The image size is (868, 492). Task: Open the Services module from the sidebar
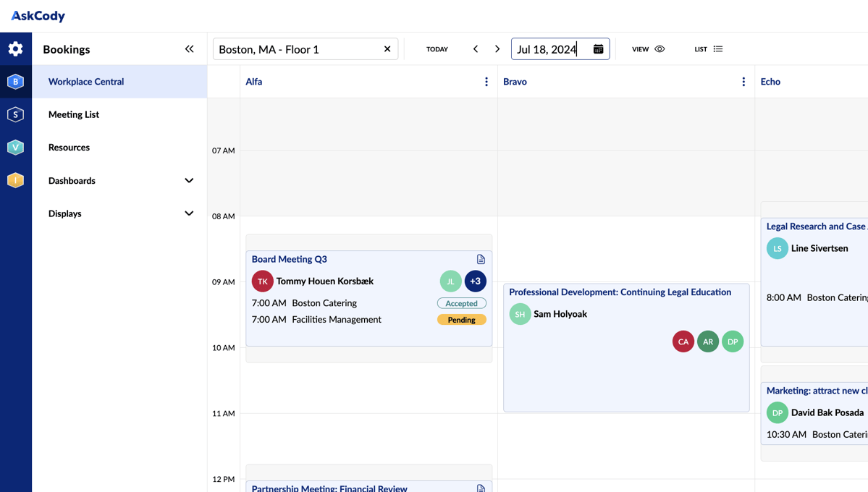pos(15,114)
